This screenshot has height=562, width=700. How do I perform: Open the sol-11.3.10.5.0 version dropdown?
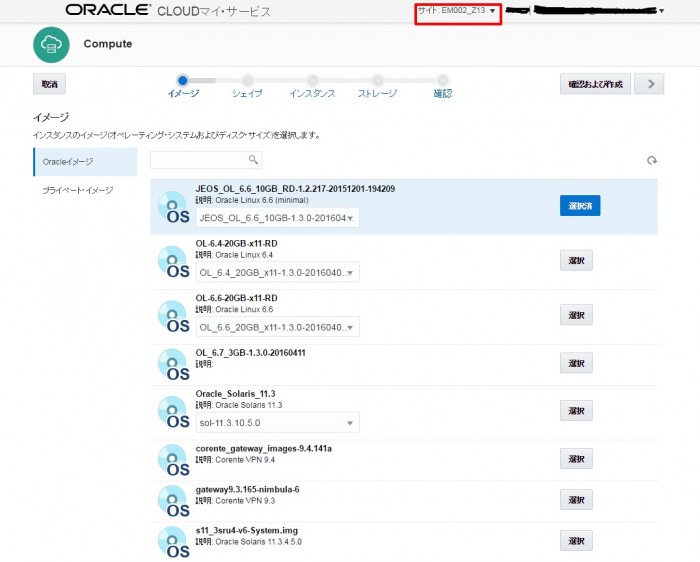point(277,423)
